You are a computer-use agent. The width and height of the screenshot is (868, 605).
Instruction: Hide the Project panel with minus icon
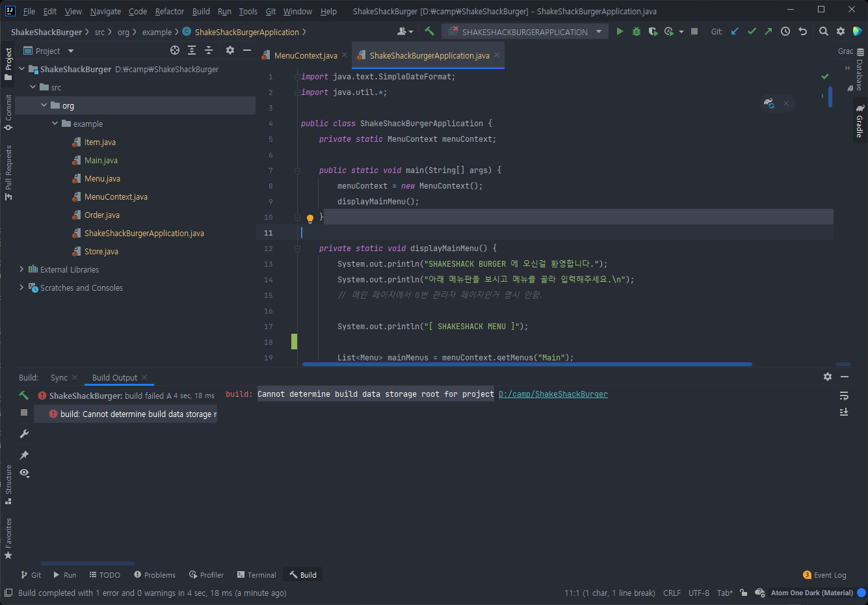click(247, 50)
